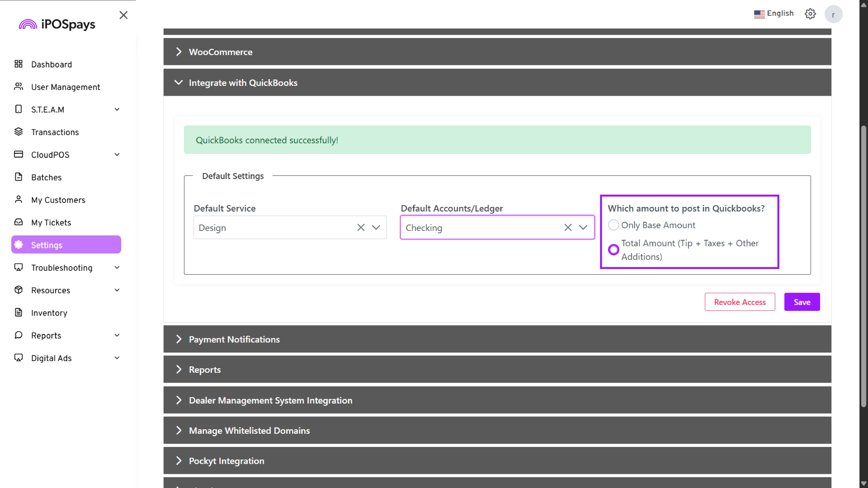Click the Inventory sidebar icon
Image resolution: width=868 pixels, height=488 pixels.
point(19,312)
